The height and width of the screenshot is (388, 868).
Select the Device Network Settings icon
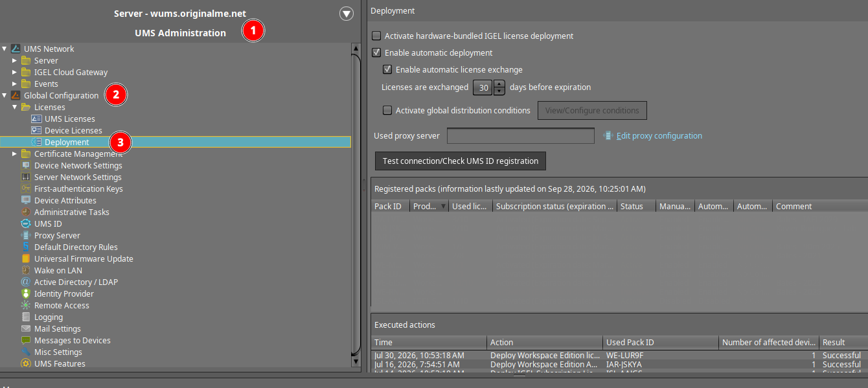(26, 166)
